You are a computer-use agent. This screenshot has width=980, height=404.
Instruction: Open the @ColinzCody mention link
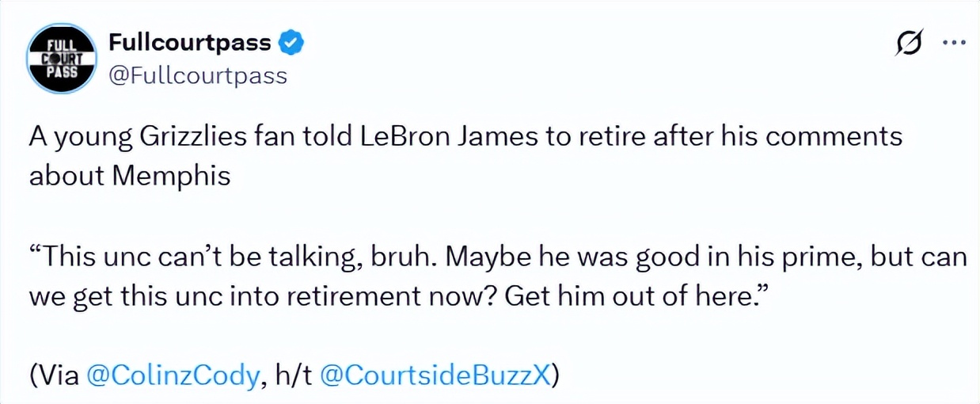[172, 375]
